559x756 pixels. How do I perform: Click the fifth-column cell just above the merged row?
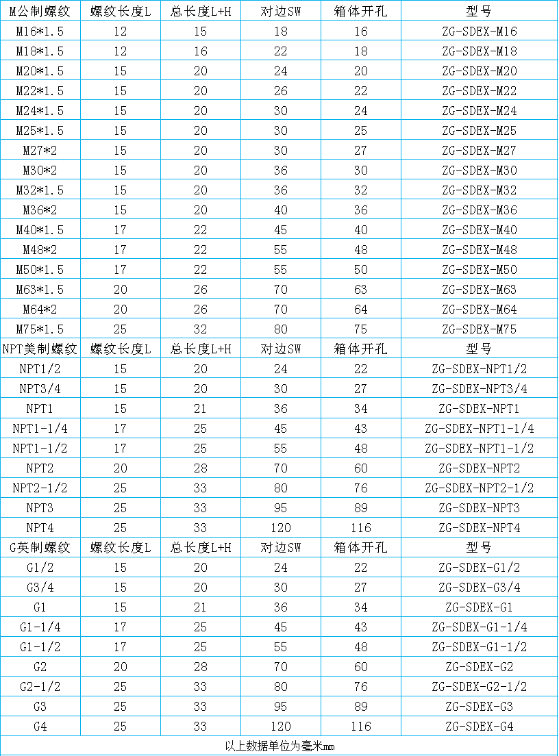click(361, 726)
